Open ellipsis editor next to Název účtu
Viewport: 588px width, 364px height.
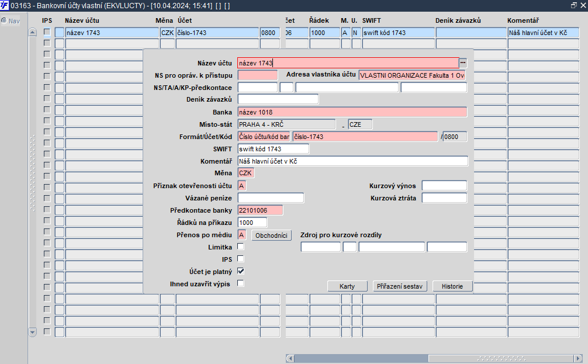click(463, 63)
